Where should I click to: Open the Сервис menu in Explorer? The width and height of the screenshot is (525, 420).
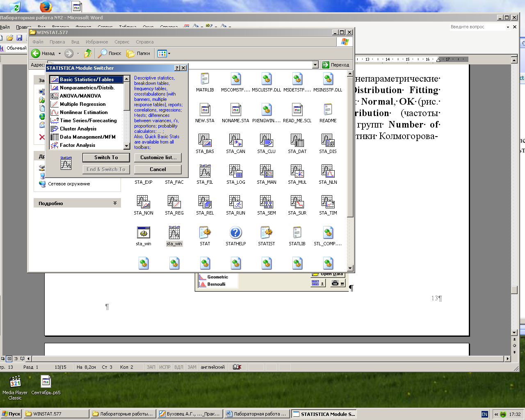122,42
